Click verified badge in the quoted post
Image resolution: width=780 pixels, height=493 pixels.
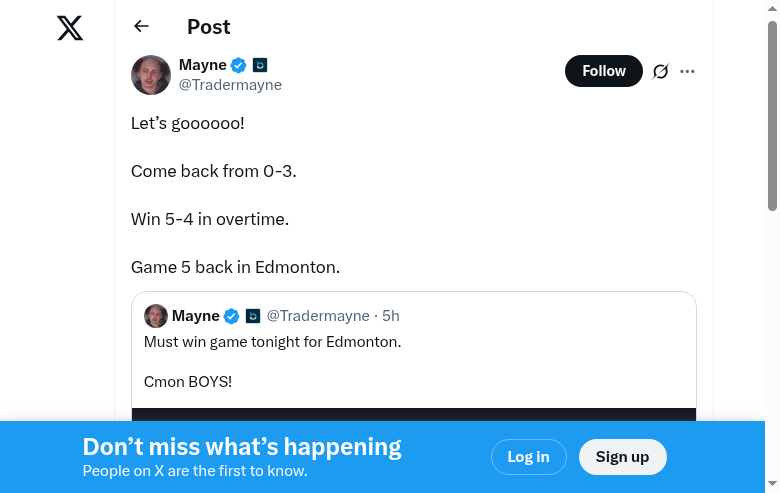232,316
